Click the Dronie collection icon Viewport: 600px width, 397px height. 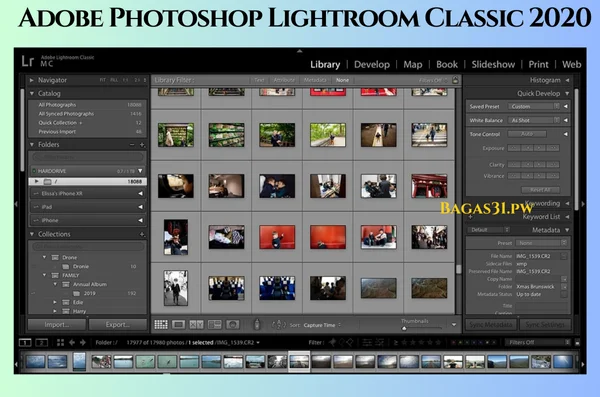(x=66, y=266)
